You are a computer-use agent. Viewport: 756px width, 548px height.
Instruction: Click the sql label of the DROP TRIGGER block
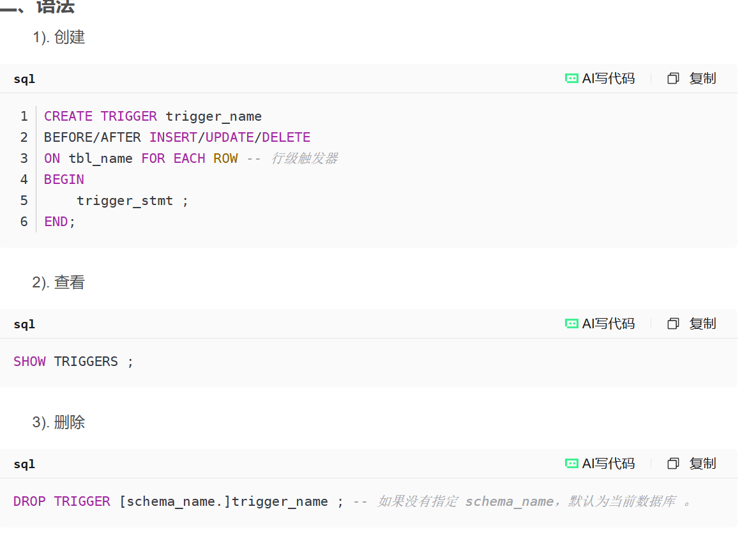coord(24,464)
